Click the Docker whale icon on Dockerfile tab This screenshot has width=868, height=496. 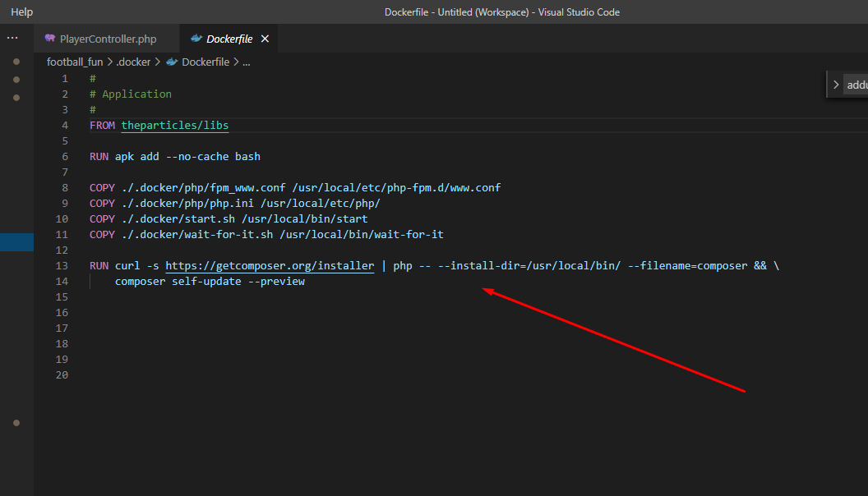point(196,39)
